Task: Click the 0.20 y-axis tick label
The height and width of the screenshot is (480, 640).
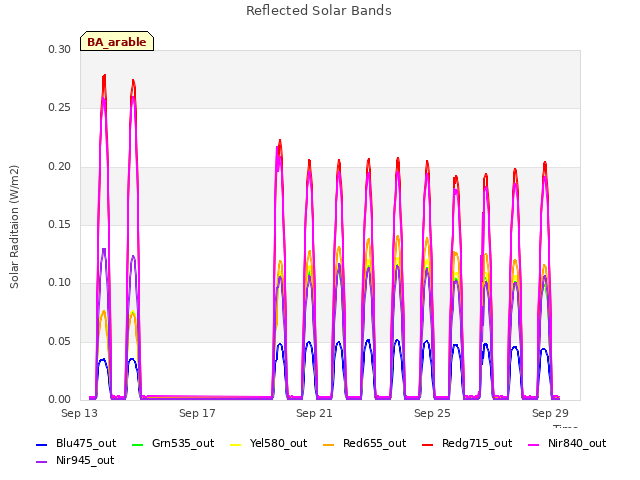Action: pyautogui.click(x=60, y=166)
